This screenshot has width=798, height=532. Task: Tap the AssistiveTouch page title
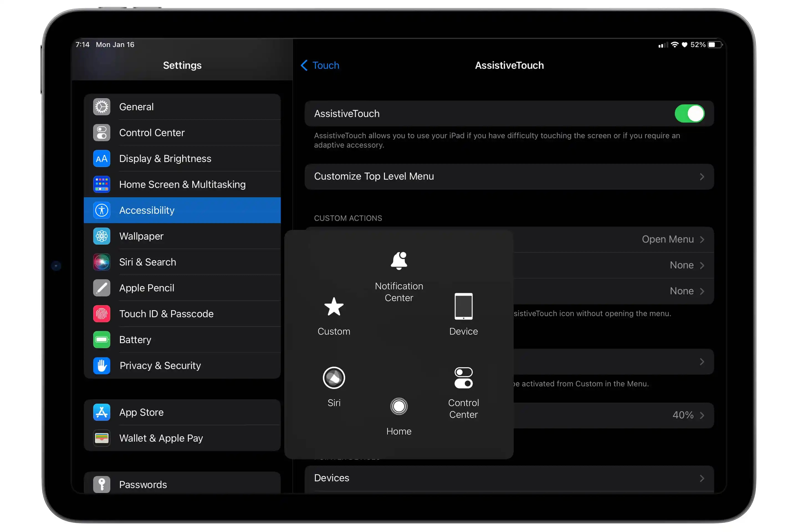(x=509, y=65)
